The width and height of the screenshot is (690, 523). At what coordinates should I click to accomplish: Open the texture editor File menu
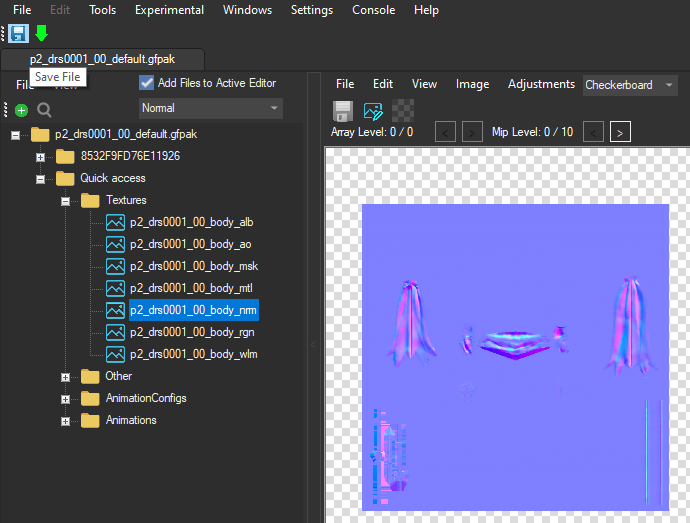pyautogui.click(x=345, y=84)
